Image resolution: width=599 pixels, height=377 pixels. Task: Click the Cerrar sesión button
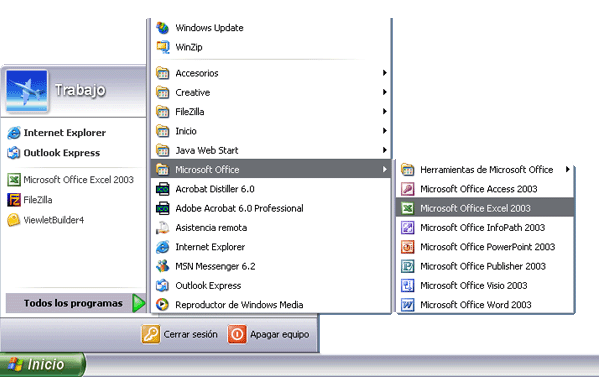(180, 334)
